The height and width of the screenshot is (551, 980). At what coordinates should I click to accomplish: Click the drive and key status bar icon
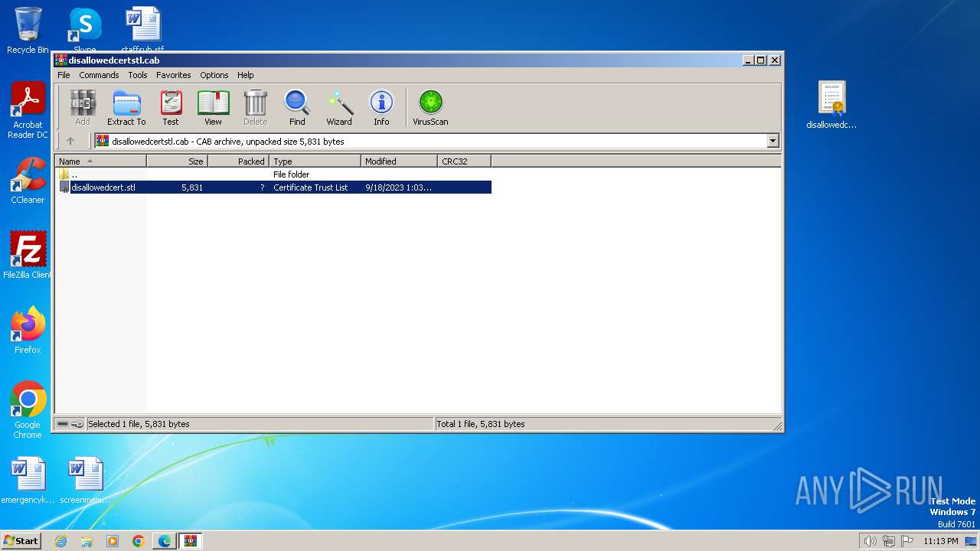click(70, 424)
